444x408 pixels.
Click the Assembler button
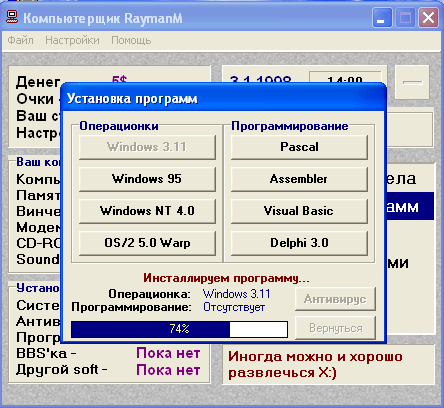click(299, 179)
